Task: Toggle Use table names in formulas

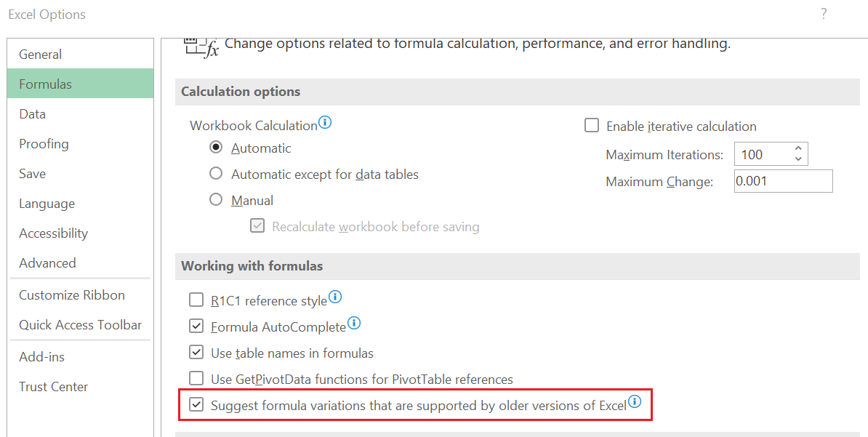Action: click(x=196, y=353)
